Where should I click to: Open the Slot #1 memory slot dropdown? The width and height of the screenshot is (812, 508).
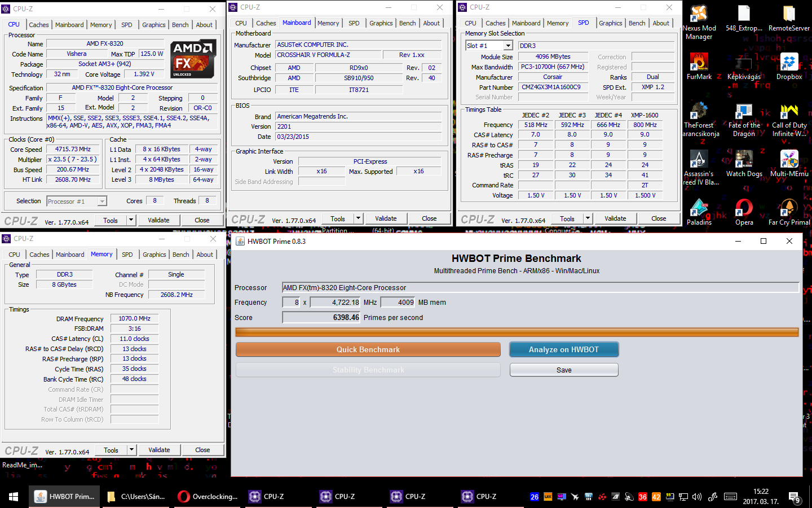489,46
